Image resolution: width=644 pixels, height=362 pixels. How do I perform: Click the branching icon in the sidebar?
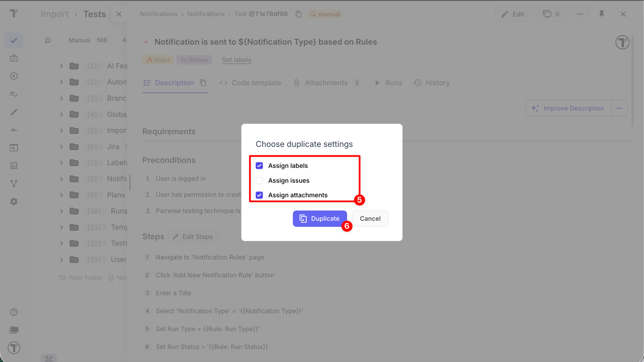14,183
